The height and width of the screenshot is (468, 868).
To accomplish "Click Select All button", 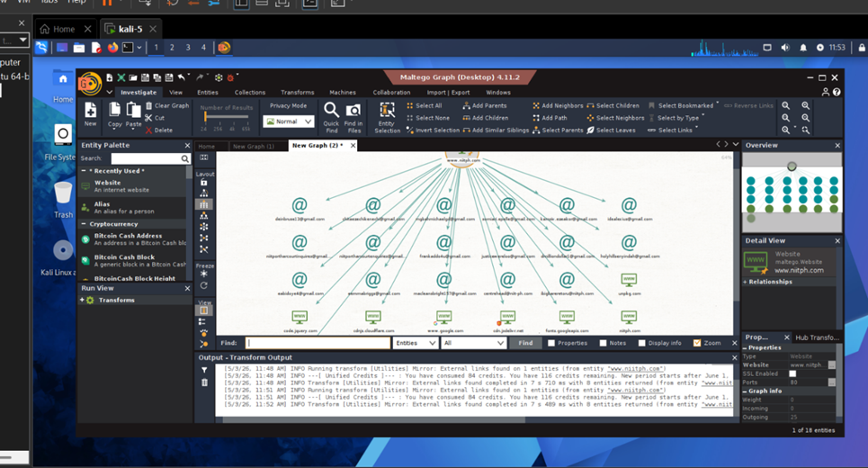I will [x=424, y=106].
